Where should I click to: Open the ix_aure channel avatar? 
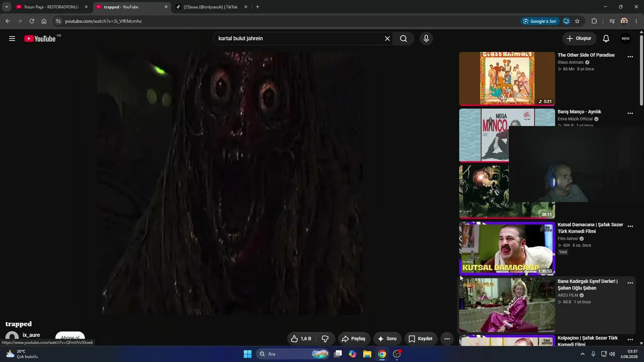[12, 338]
